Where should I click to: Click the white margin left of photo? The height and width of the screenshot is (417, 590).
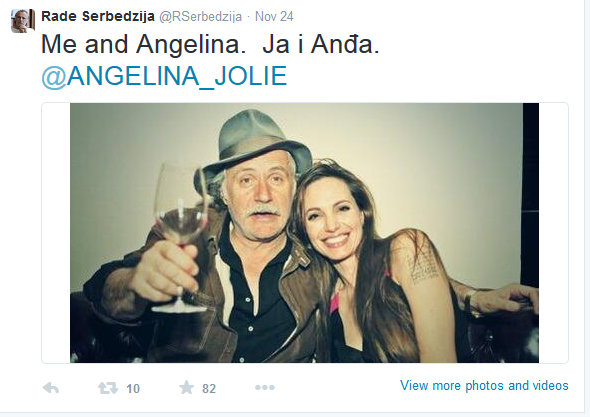(x=56, y=233)
